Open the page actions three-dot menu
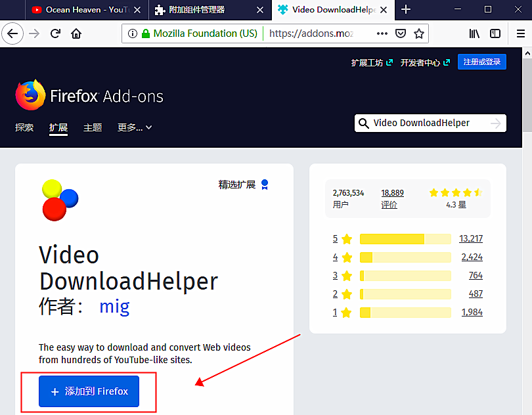The height and width of the screenshot is (415, 532). click(382, 33)
